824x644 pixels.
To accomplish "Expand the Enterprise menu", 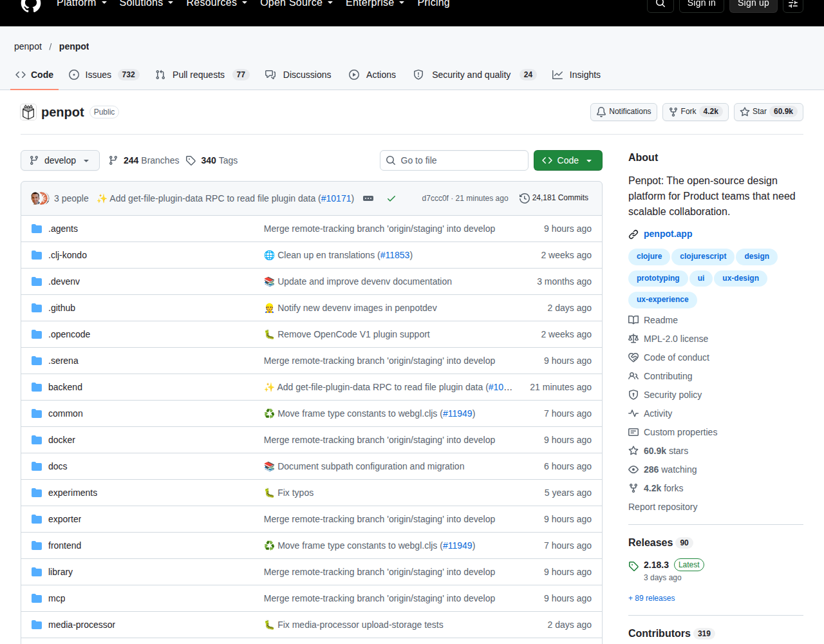I will click(375, 3).
